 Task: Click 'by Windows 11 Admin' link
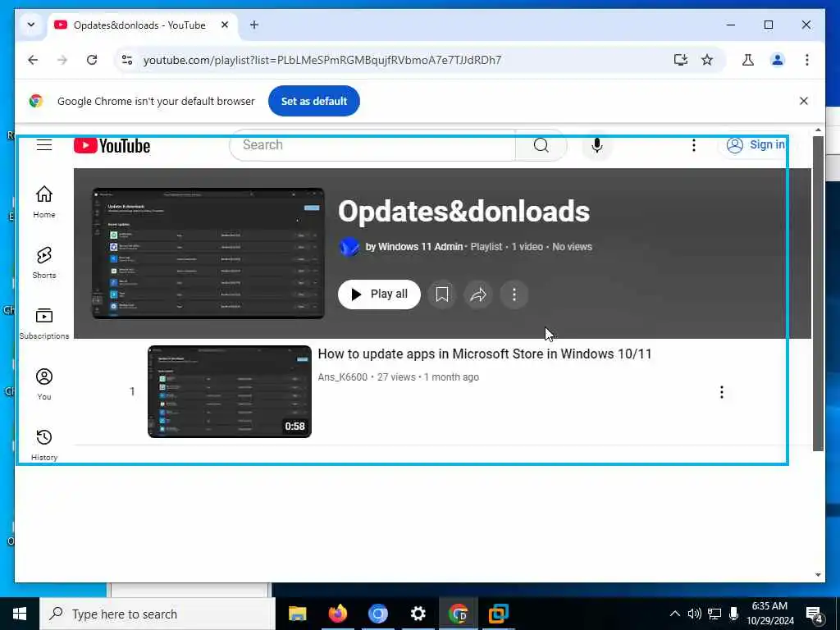click(413, 247)
